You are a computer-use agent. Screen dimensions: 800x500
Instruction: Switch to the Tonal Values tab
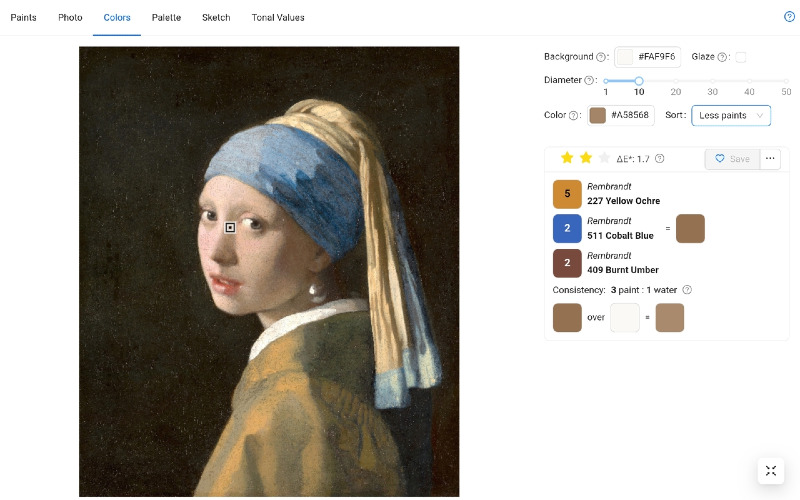click(278, 17)
